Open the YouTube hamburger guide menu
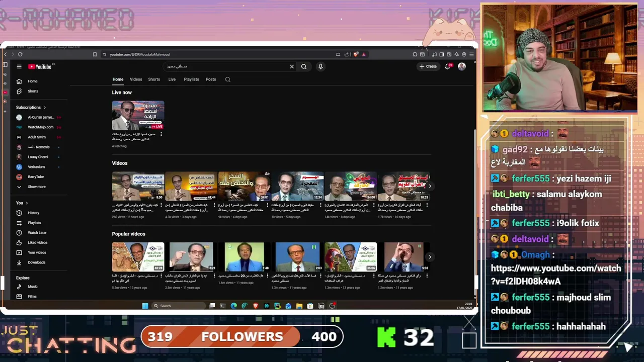This screenshot has height=362, width=644. tap(19, 66)
